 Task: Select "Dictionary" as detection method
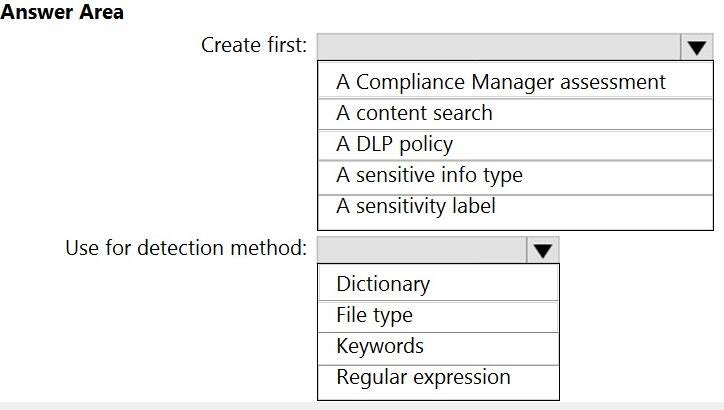tap(383, 284)
